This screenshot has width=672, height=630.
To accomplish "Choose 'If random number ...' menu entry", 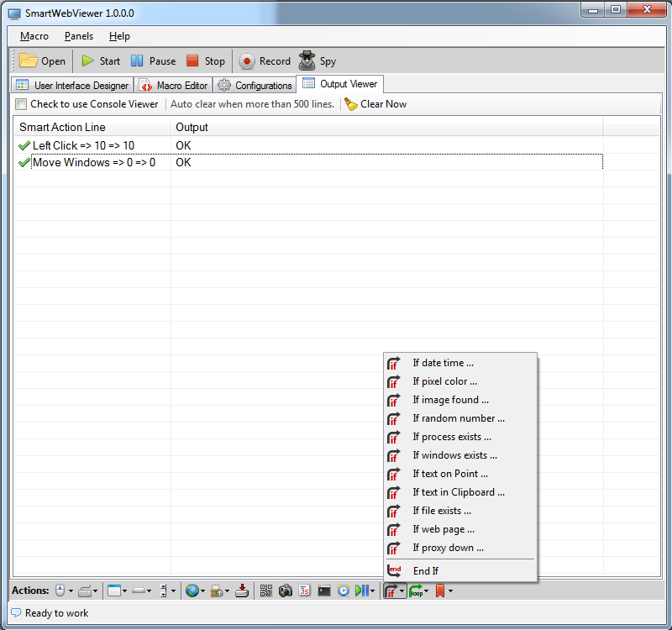I will (460, 418).
